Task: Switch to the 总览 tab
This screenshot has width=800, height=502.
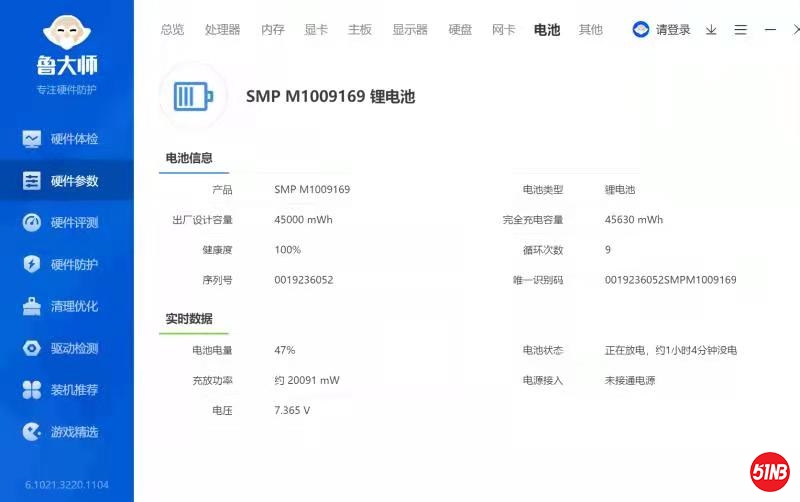Action: click(172, 30)
